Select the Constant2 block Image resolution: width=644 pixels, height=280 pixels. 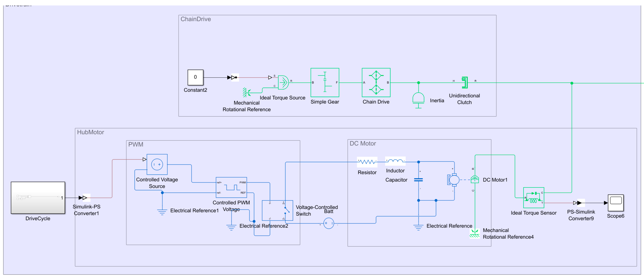pyautogui.click(x=195, y=77)
